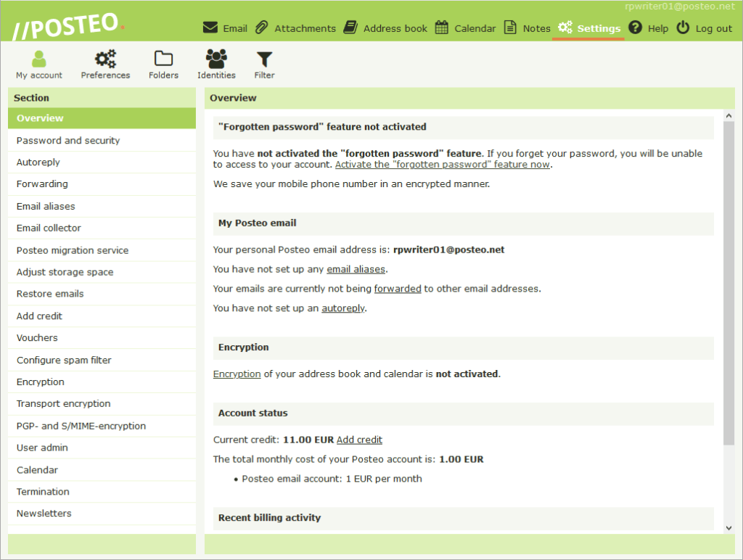The height and width of the screenshot is (560, 743).
Task: Click the Settings label in top navigation
Action: 599,28
